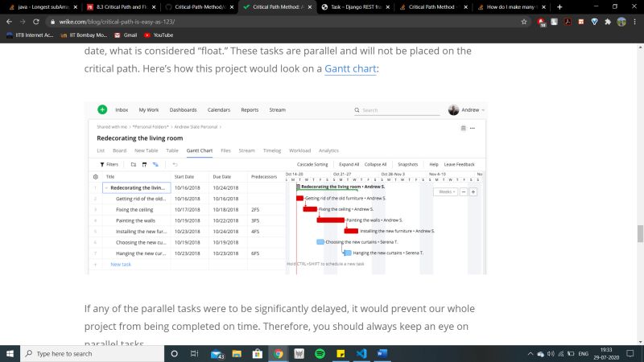Open the Weeks zoom dropdown

point(446,191)
